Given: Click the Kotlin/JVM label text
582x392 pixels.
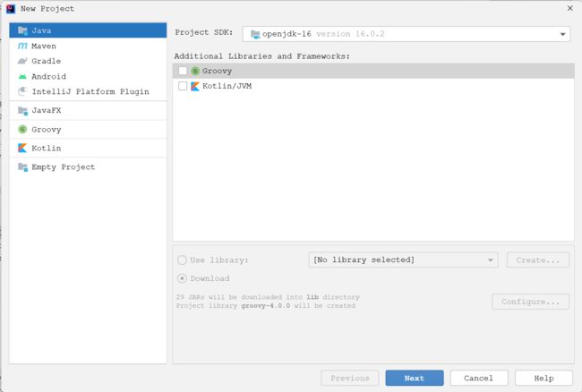Looking at the screenshot, I should (227, 86).
